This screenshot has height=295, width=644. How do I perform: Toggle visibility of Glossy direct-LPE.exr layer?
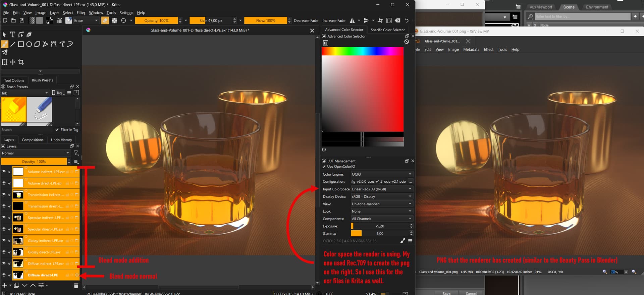4,252
